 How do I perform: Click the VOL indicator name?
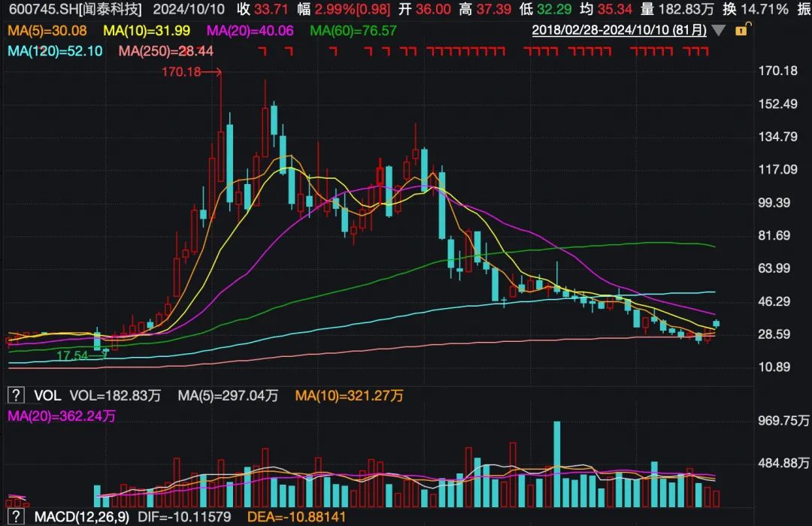click(x=45, y=394)
